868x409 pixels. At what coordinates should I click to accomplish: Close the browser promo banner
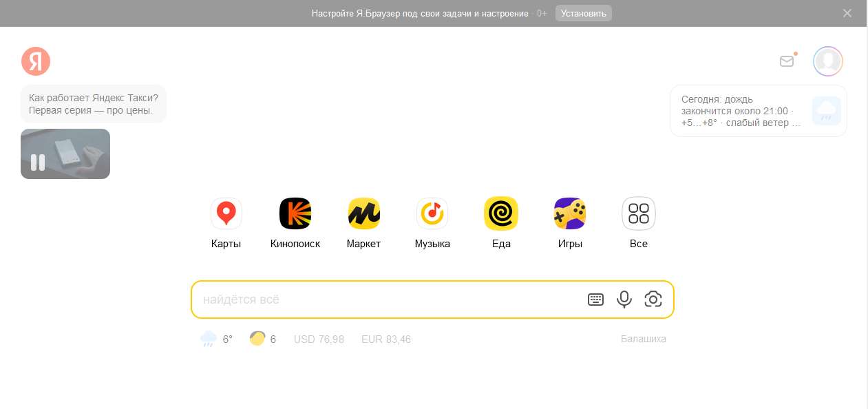pos(848,13)
